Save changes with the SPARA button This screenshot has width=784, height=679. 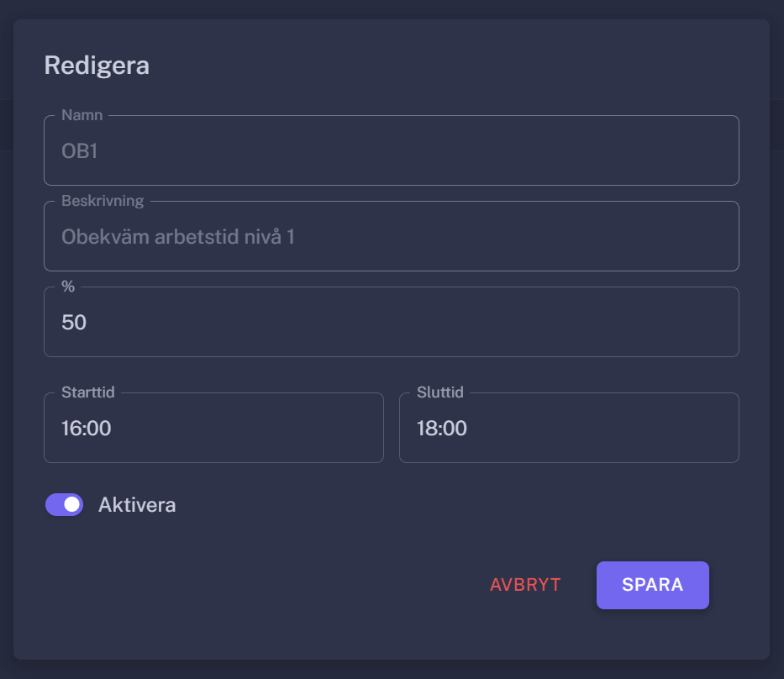click(x=652, y=585)
